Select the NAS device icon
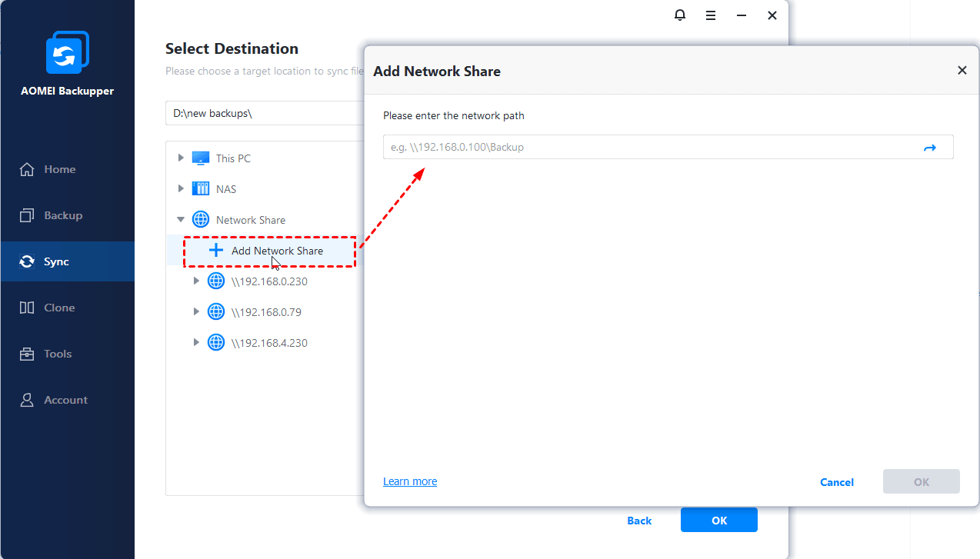This screenshot has height=559, width=980. pyautogui.click(x=201, y=189)
